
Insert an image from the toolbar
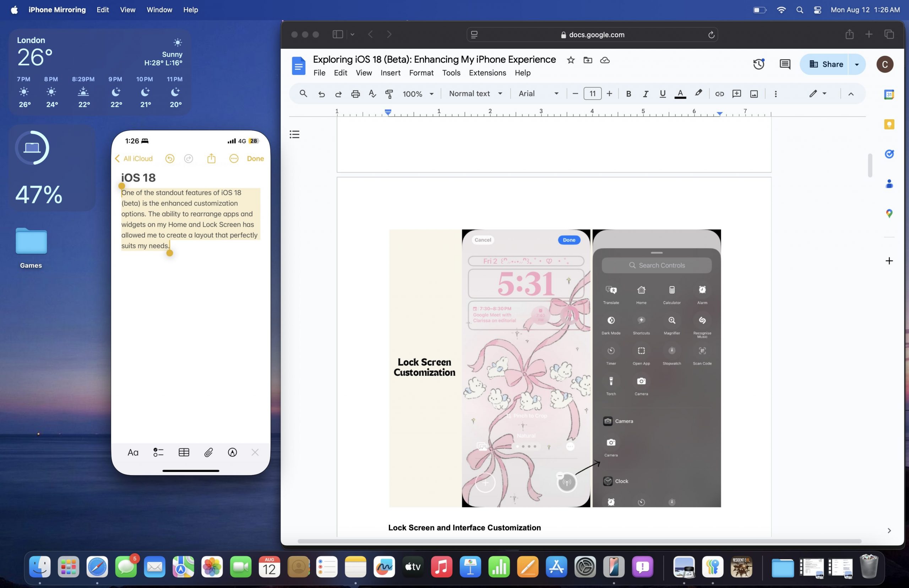[x=754, y=94]
